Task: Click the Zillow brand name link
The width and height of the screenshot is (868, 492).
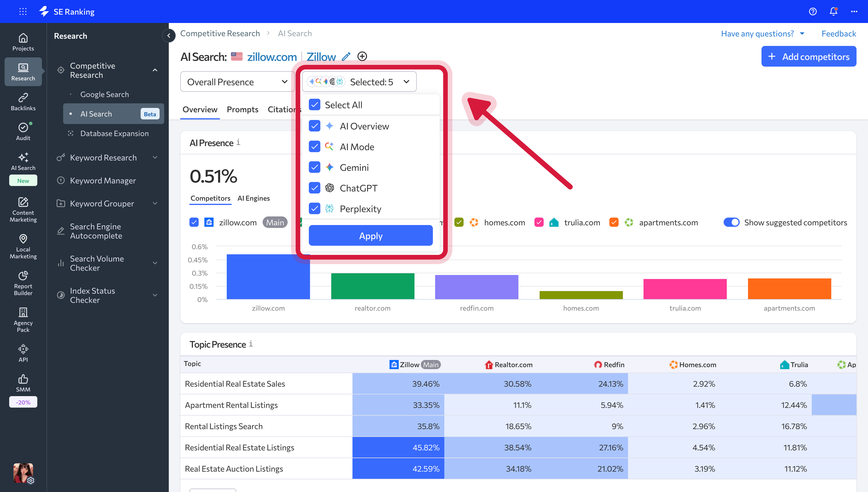Action: tap(321, 57)
